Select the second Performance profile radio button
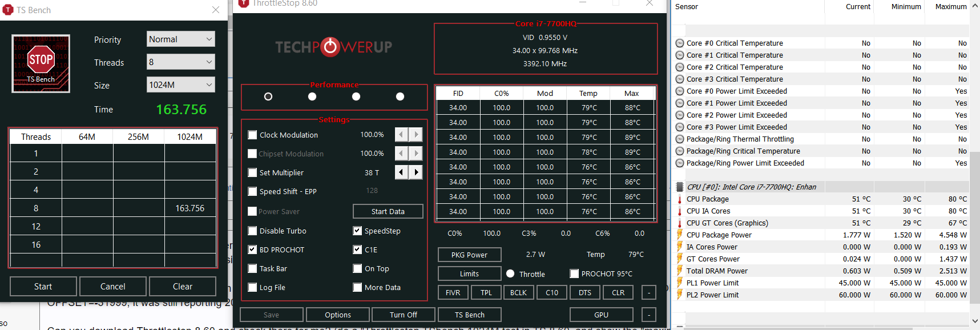The height and width of the screenshot is (330, 980). [312, 96]
